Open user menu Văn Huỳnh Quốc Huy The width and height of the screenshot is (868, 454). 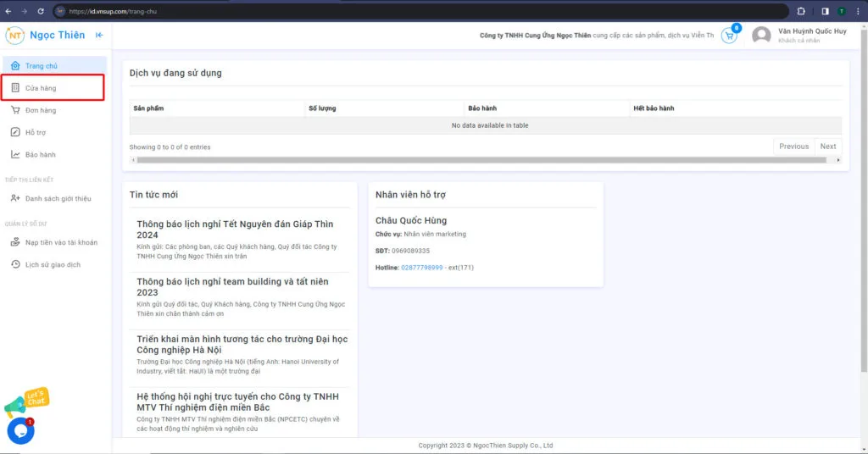811,31
